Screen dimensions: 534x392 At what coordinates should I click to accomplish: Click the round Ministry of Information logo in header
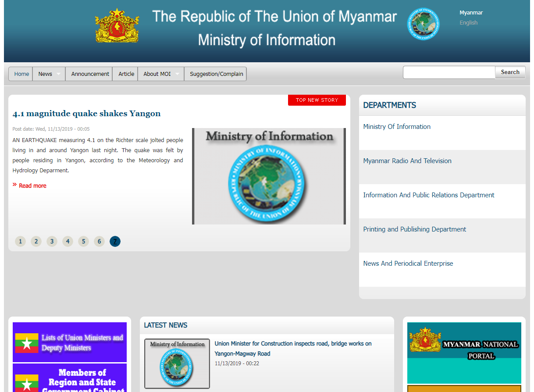coord(423,24)
